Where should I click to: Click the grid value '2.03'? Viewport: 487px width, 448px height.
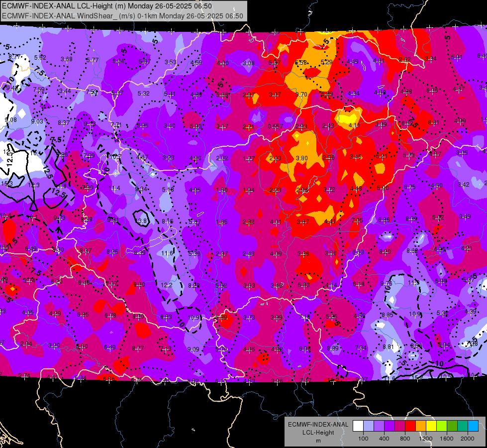275,158
